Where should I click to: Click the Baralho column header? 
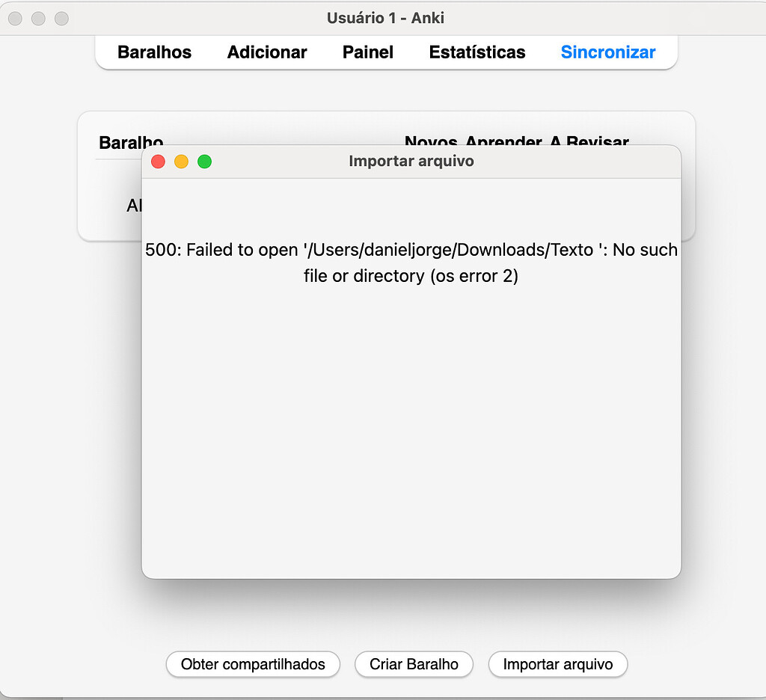[129, 143]
